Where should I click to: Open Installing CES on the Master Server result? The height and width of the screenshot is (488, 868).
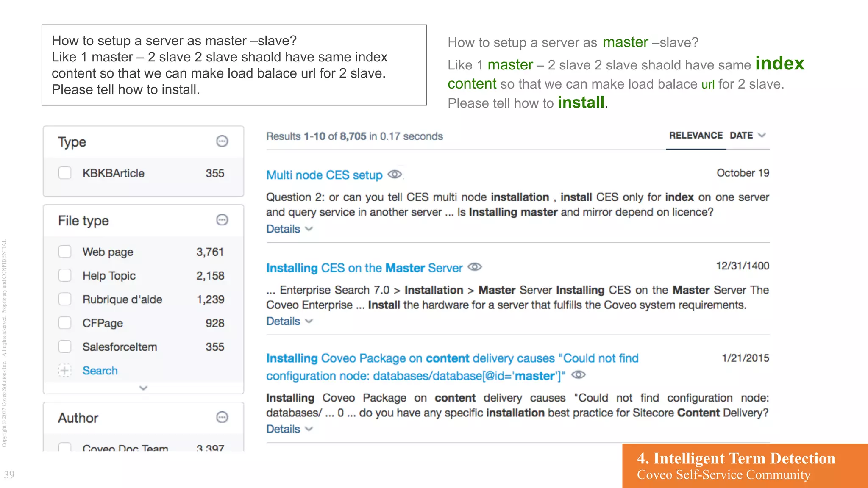pos(364,268)
